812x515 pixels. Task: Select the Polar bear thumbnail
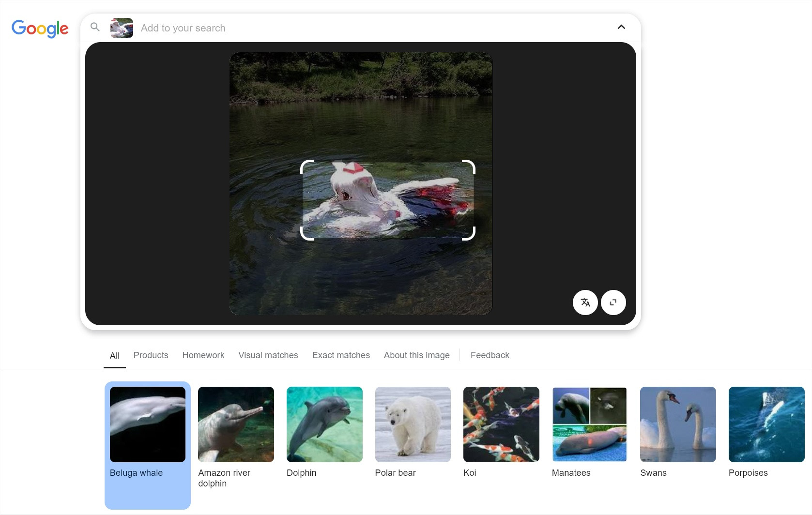tap(413, 424)
